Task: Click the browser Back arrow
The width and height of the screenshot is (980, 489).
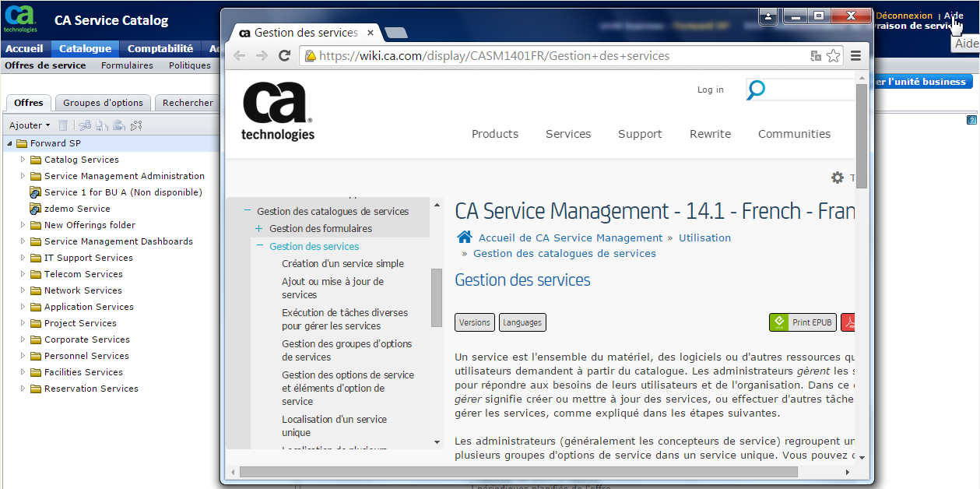Action: coord(240,56)
